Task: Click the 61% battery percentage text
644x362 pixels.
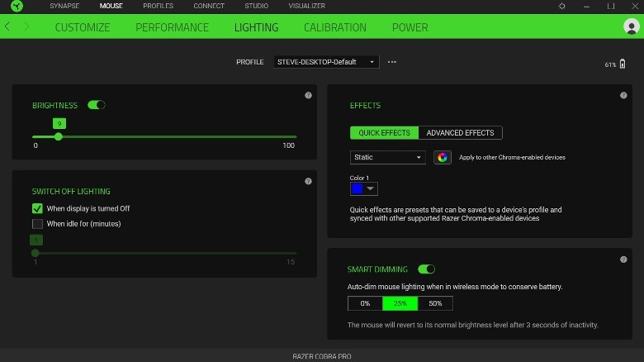Action: [x=610, y=64]
